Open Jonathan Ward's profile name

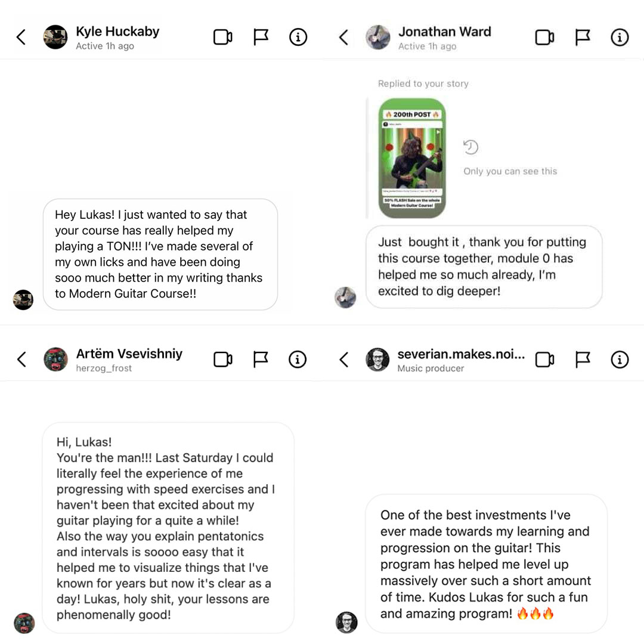click(444, 32)
